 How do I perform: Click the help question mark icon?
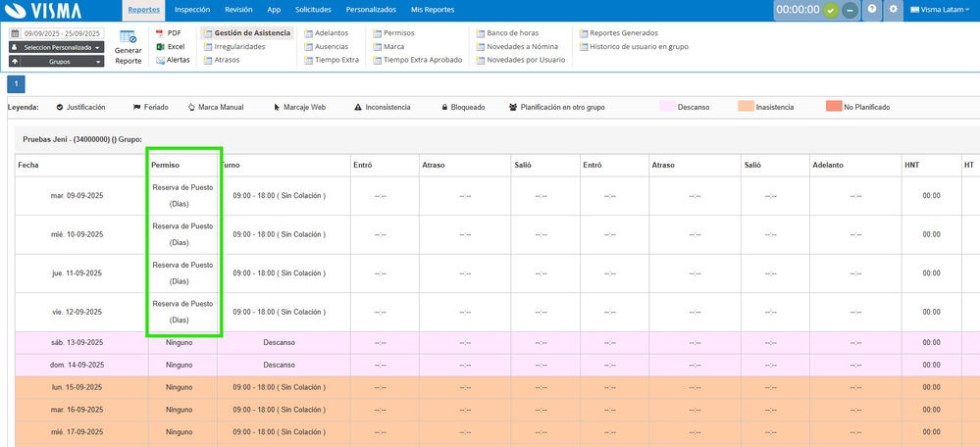pos(871,9)
